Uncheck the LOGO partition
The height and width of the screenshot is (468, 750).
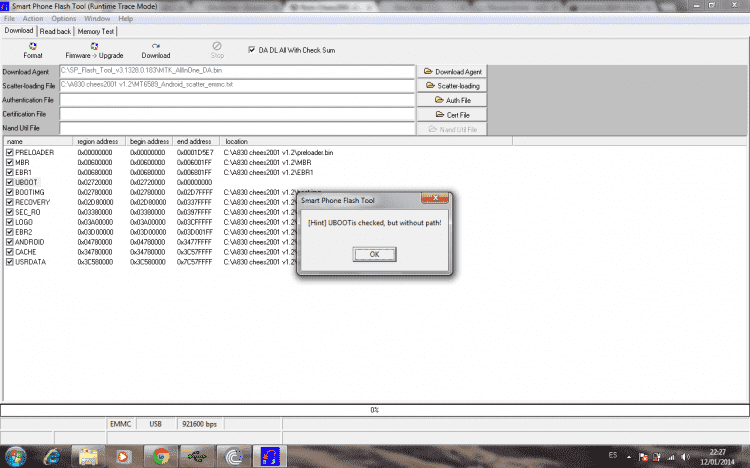tap(10, 222)
